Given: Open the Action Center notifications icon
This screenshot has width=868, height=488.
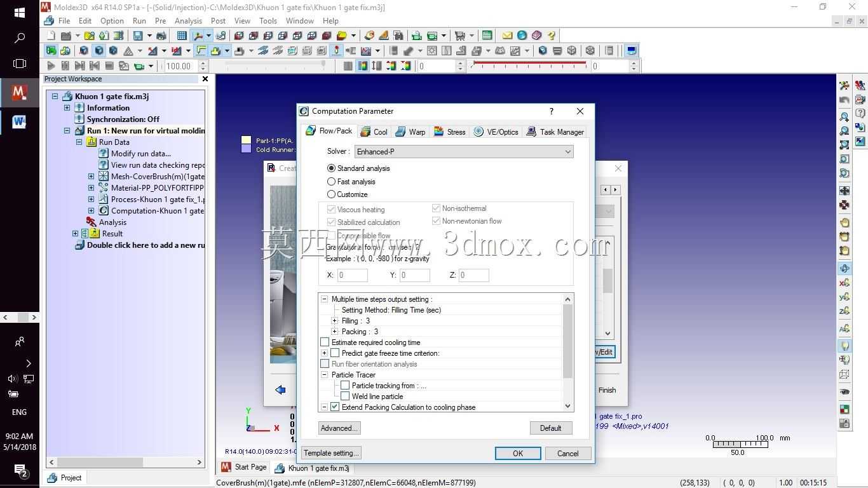Looking at the screenshot, I should [20, 470].
